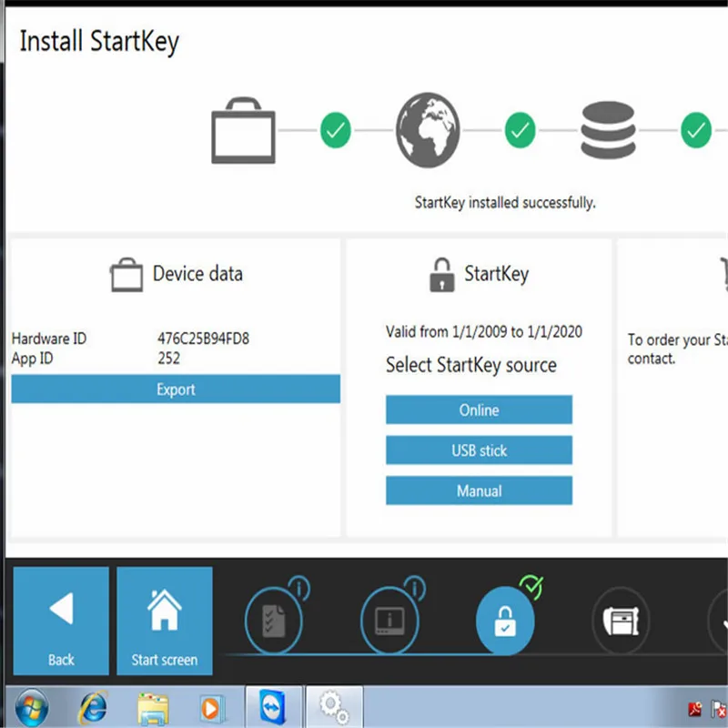Click 'Valid from 1/1/2009 to 1/1/2020' text
The width and height of the screenshot is (728, 728).
[484, 331]
